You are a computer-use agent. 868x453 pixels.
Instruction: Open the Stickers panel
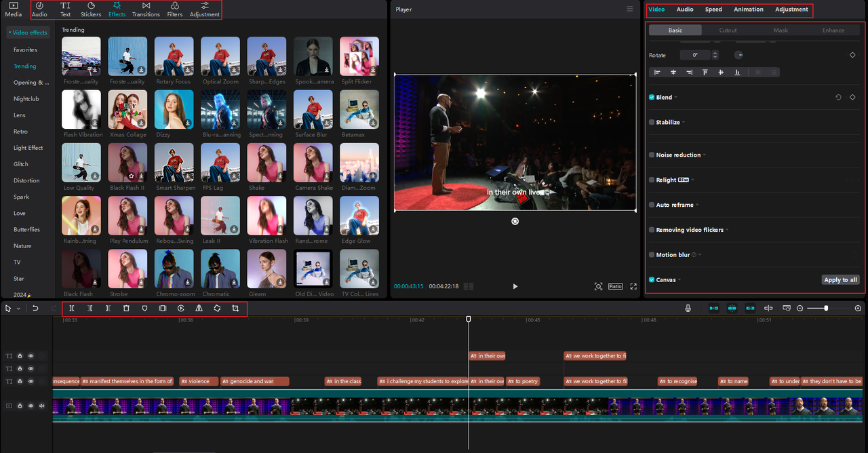91,9
